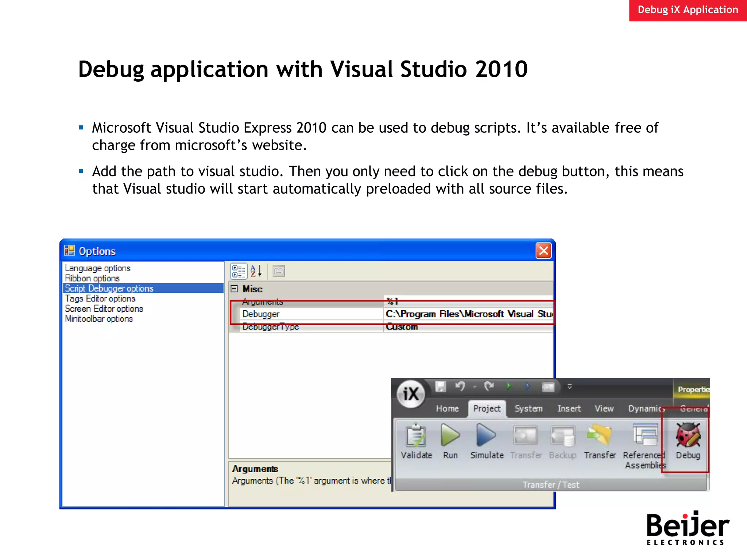Click the Property Pages icon
747x560 pixels.
279,271
